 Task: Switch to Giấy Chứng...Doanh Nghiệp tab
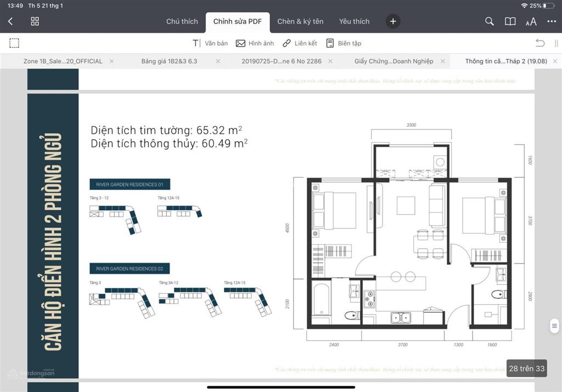[x=394, y=61]
